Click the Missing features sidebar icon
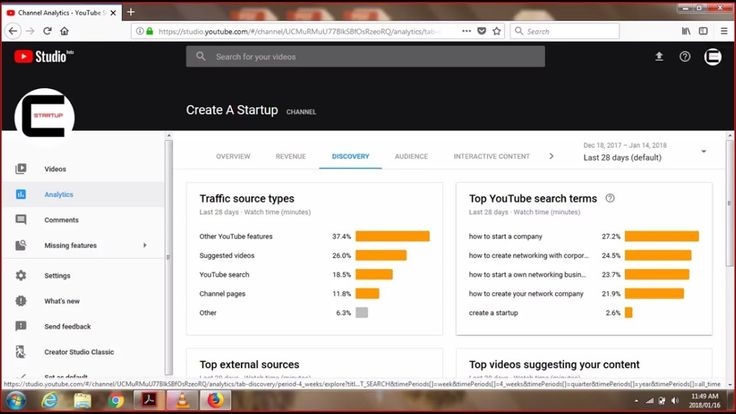 [21, 245]
